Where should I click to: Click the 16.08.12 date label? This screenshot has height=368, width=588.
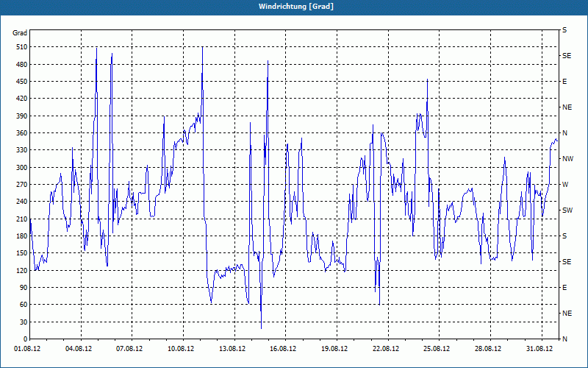pos(283,349)
